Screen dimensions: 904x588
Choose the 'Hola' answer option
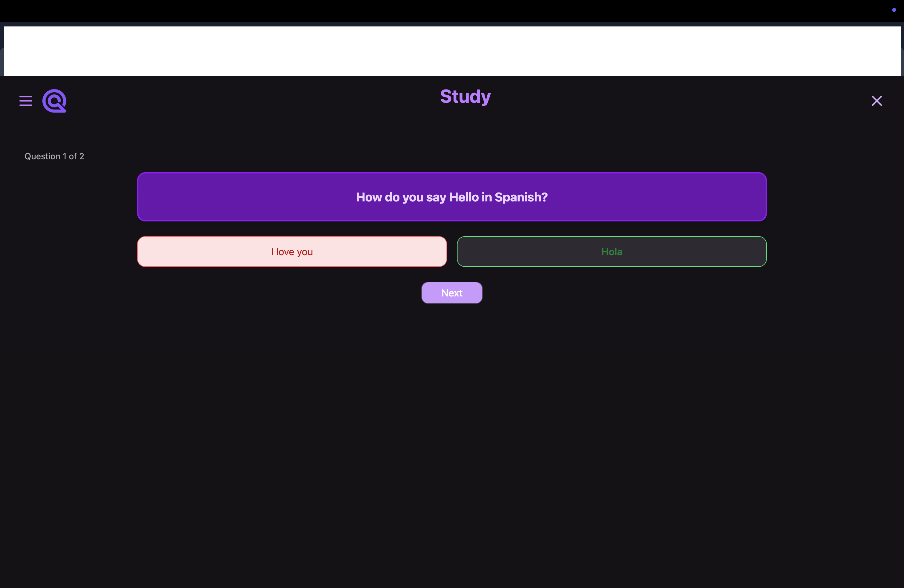tap(612, 252)
